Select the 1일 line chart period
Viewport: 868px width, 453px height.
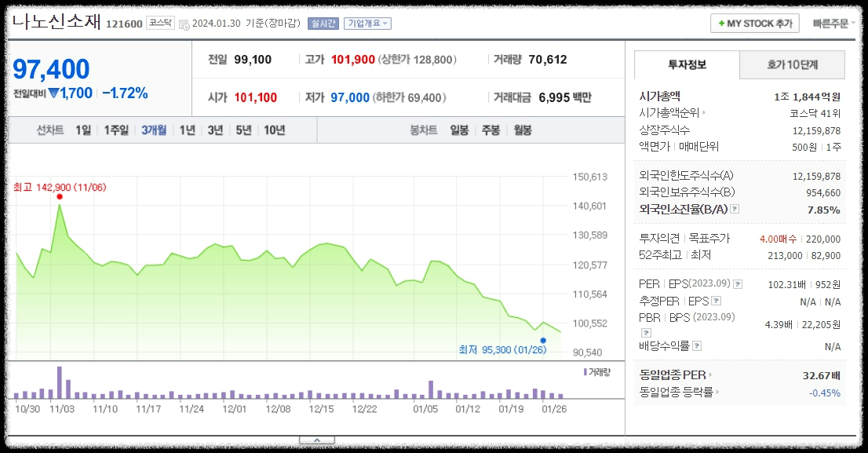[x=83, y=130]
